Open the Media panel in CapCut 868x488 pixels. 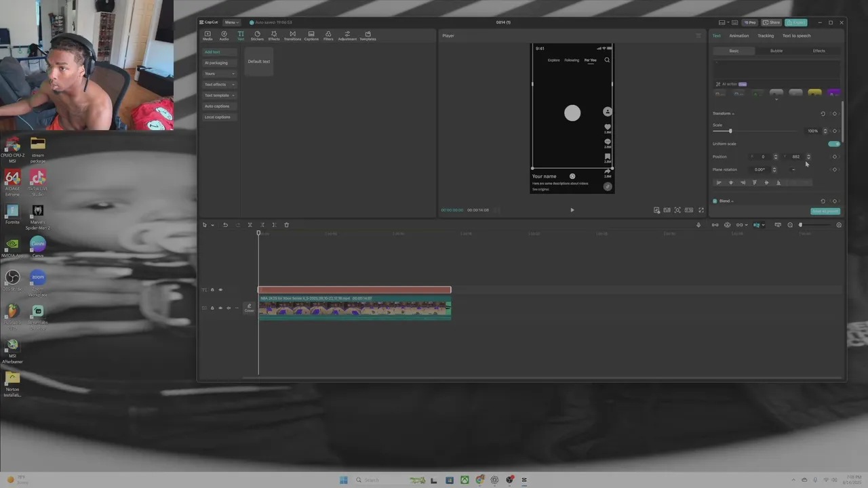click(208, 35)
